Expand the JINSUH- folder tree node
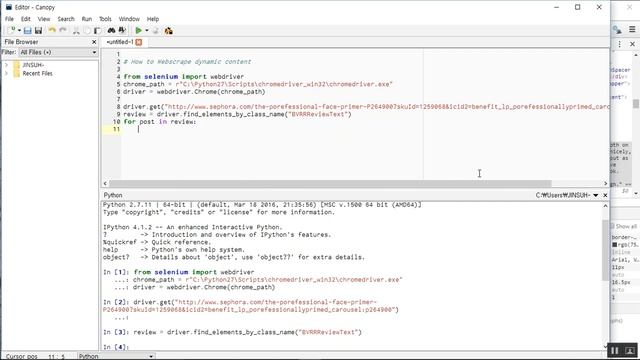 coord(6,65)
